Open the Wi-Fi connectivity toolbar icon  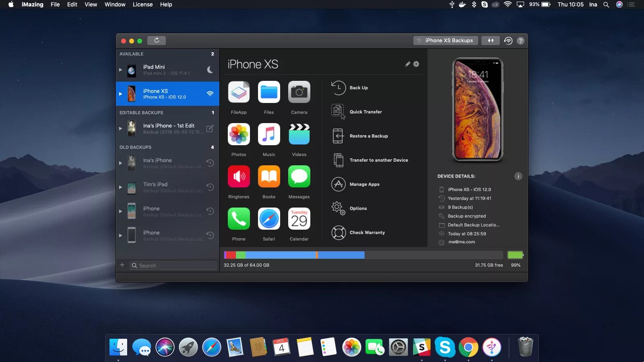[508, 41]
